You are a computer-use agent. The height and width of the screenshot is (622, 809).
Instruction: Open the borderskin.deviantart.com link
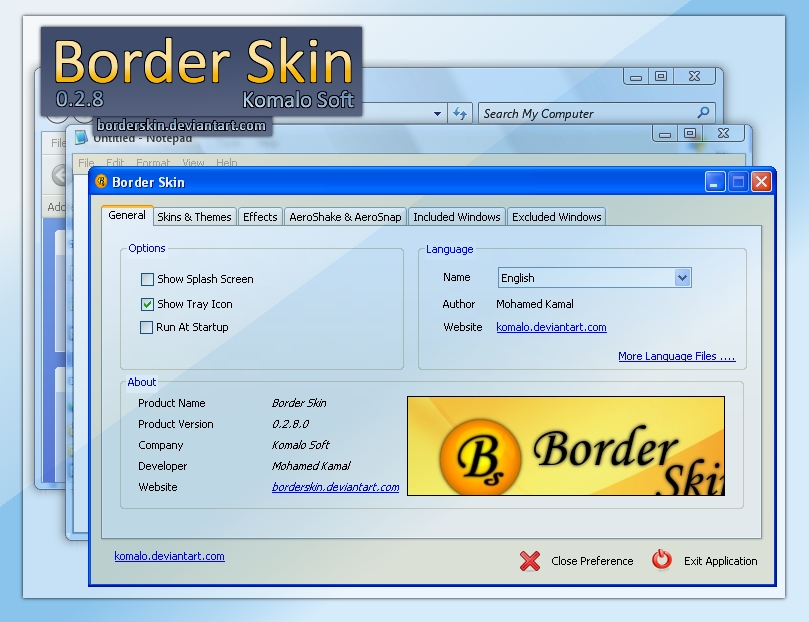334,487
